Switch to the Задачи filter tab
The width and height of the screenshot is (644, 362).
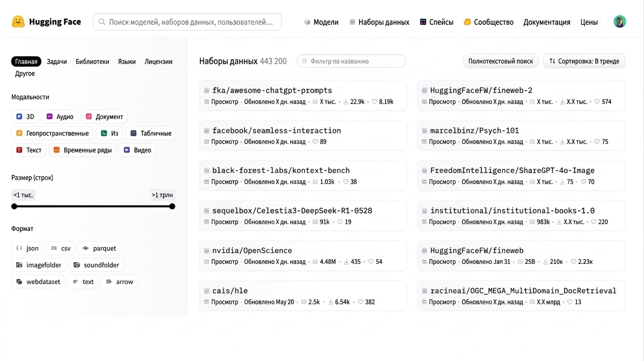coord(57,61)
